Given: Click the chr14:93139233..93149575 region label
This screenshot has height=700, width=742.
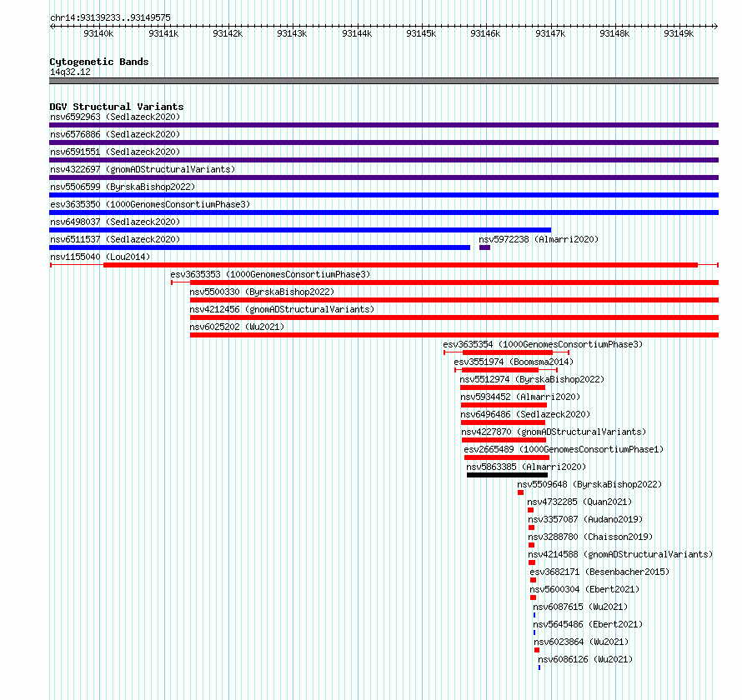Looking at the screenshot, I should click(x=110, y=17).
